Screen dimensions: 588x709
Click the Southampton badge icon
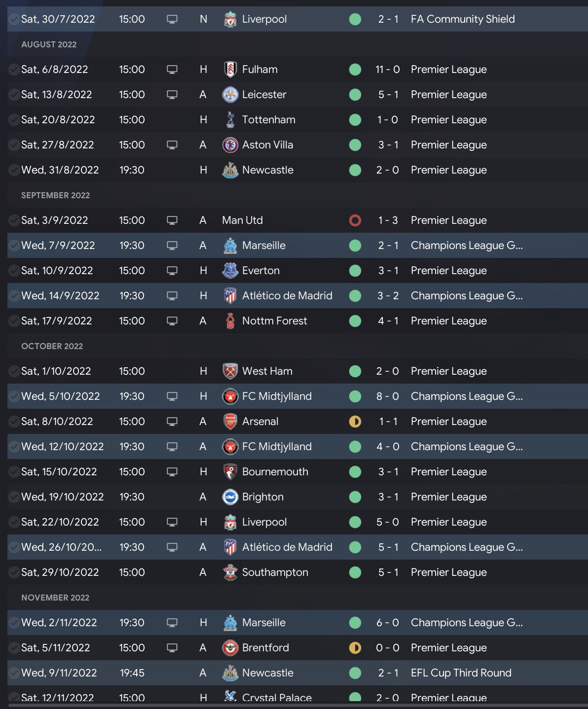[x=230, y=572]
